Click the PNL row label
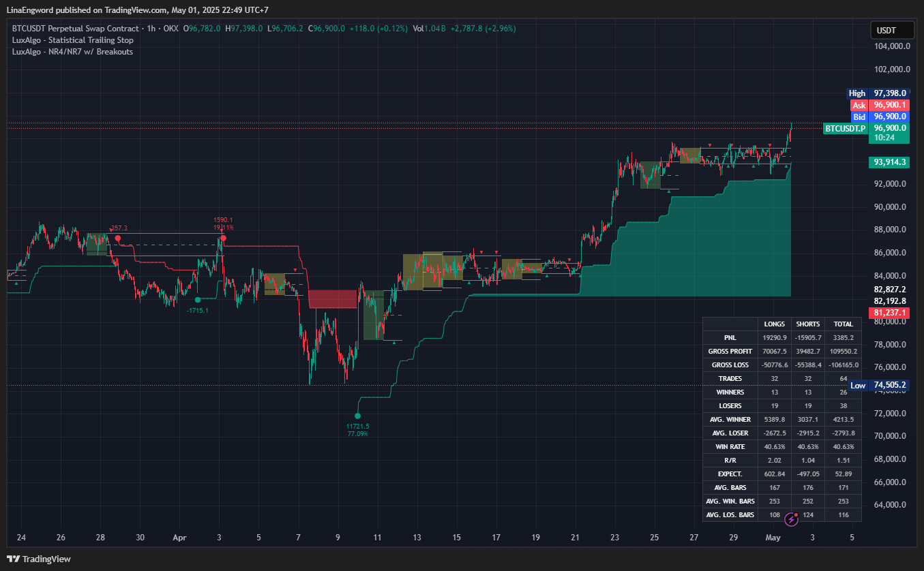The width and height of the screenshot is (924, 571). [x=730, y=338]
